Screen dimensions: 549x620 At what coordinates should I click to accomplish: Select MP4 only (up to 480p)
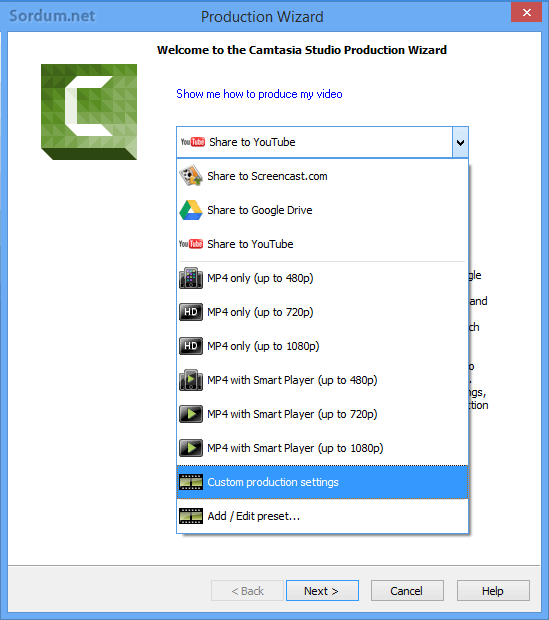click(x=322, y=278)
